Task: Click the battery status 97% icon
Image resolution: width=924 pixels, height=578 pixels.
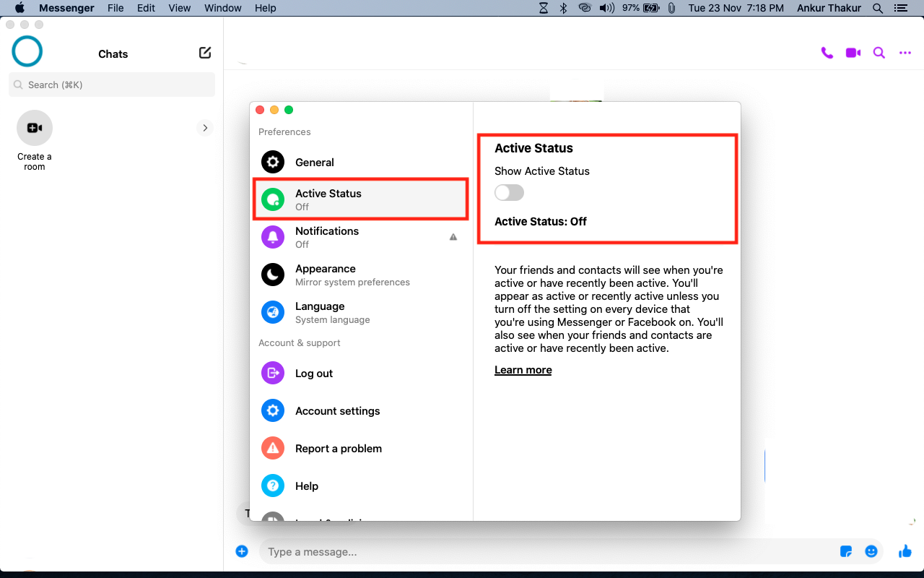Action: (641, 8)
